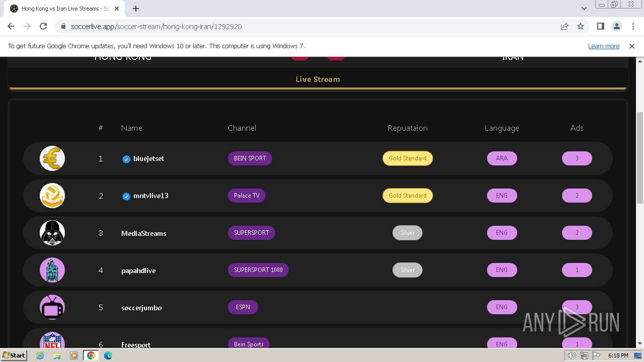Viewport: 644px width, 362px height.
Task: Click mntvlive13's orange ball avatar
Action: (52, 196)
